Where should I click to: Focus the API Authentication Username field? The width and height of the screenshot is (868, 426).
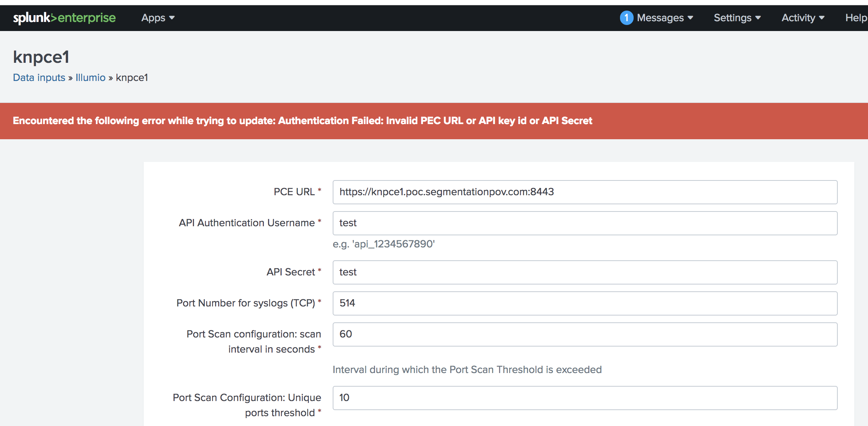585,223
